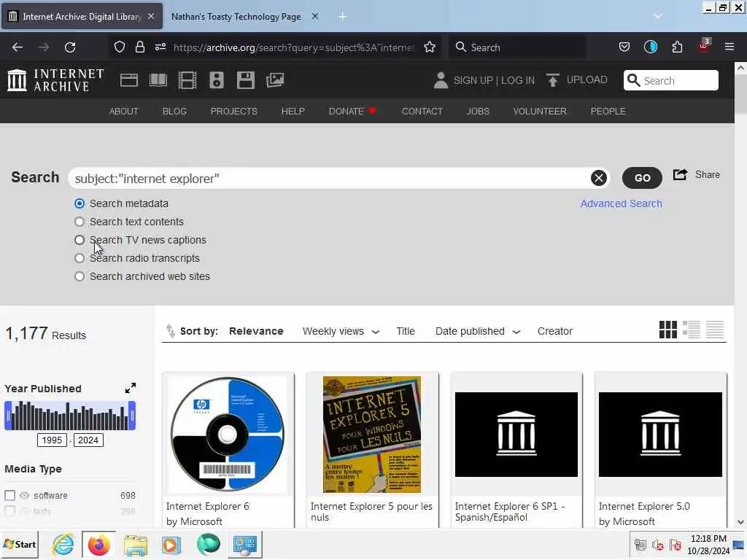Toggle eye icon next to software
The height and width of the screenshot is (560, 747).
coord(24,495)
